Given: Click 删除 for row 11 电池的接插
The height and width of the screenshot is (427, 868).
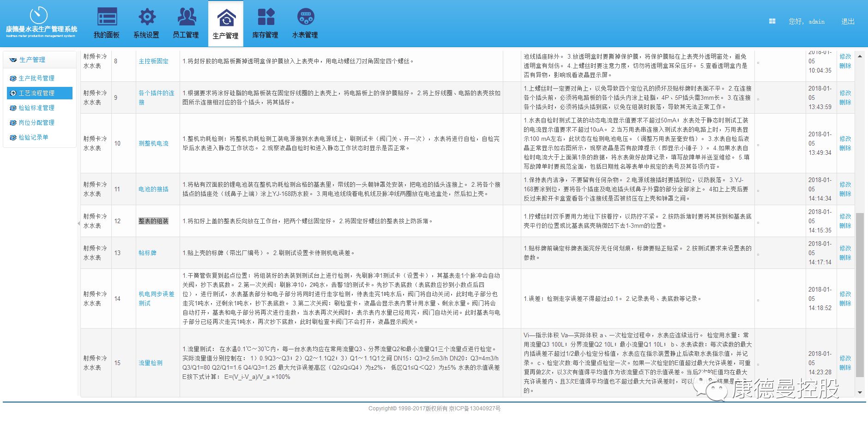Looking at the screenshot, I should pos(845,194).
